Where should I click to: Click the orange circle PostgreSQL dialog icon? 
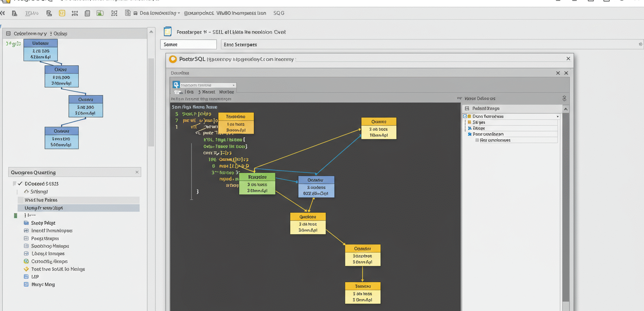point(173,59)
